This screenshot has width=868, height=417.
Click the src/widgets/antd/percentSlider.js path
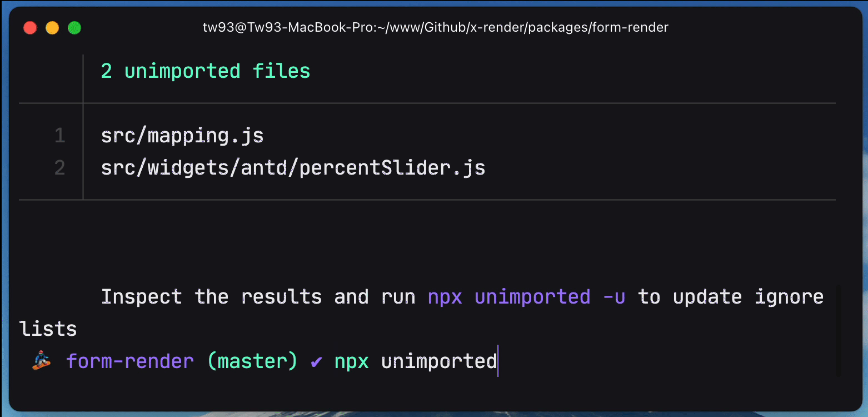(293, 168)
